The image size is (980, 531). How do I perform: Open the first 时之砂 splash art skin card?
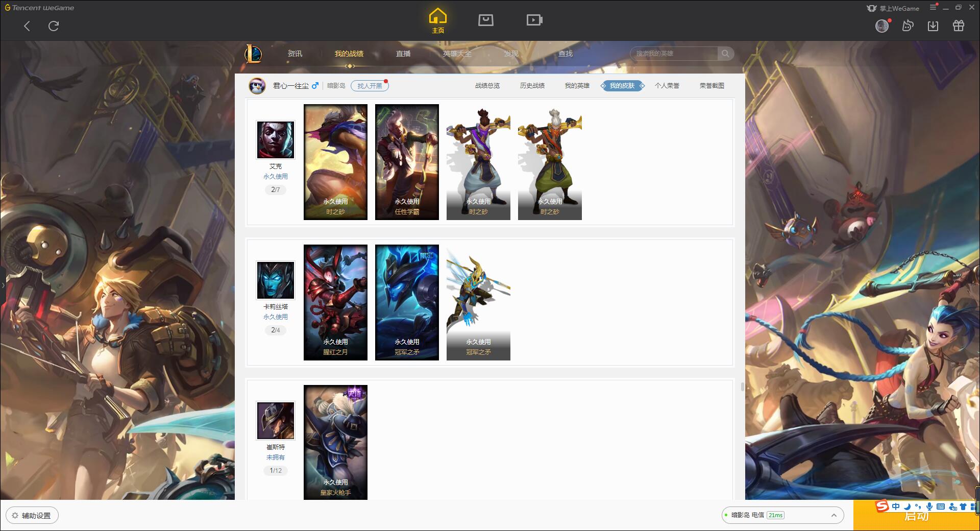coord(335,162)
